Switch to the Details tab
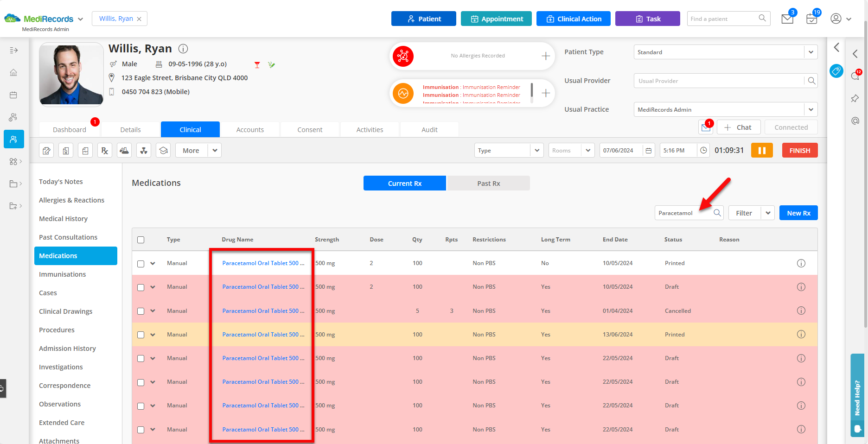Screen dimensions: 868x444 coord(130,130)
